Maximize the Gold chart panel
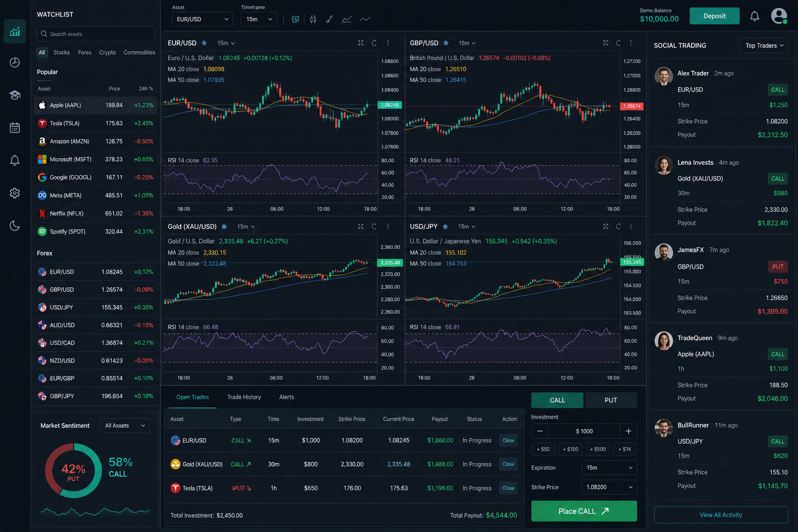 point(361,227)
